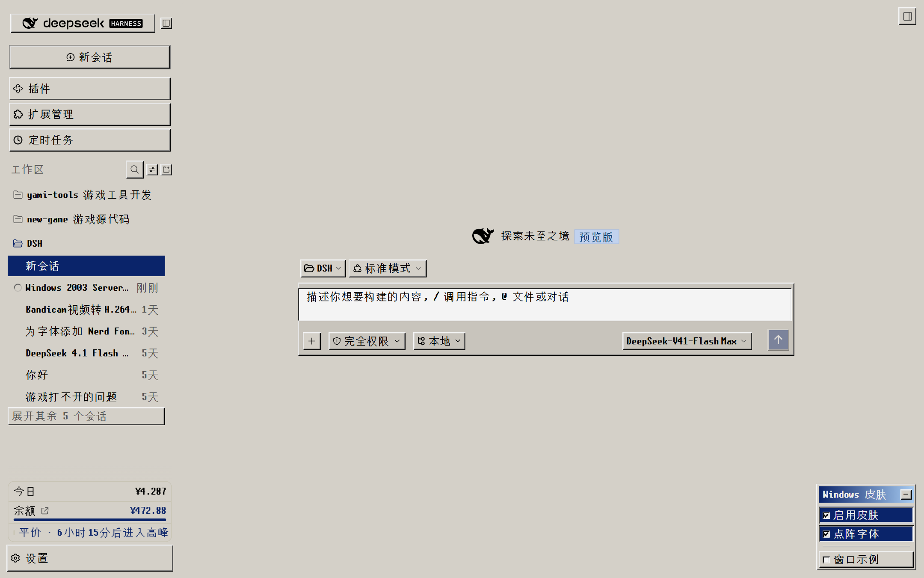Click the 工作区 section label
The image size is (924, 578).
pos(27,170)
